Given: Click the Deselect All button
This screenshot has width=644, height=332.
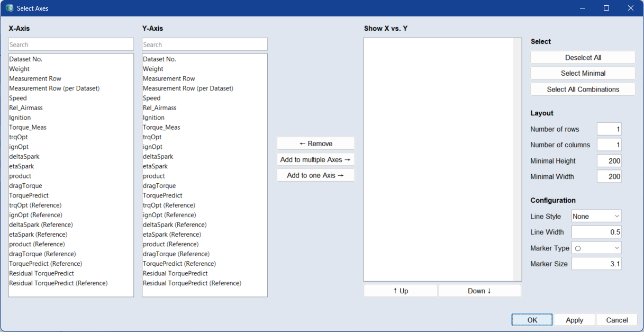Looking at the screenshot, I should [583, 58].
